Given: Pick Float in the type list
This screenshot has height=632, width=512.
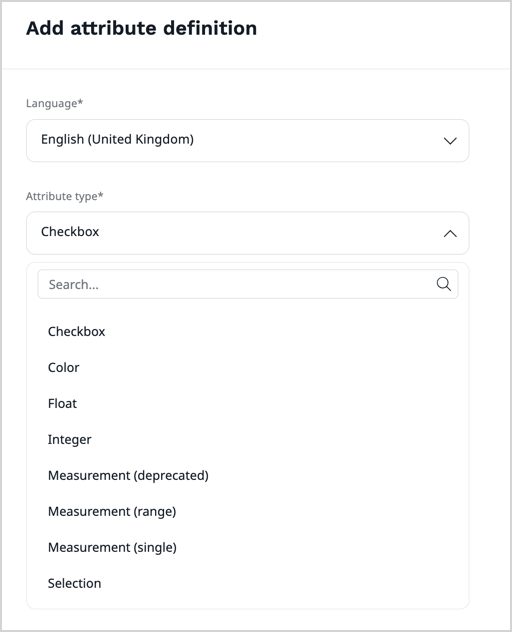Looking at the screenshot, I should pos(248,403).
